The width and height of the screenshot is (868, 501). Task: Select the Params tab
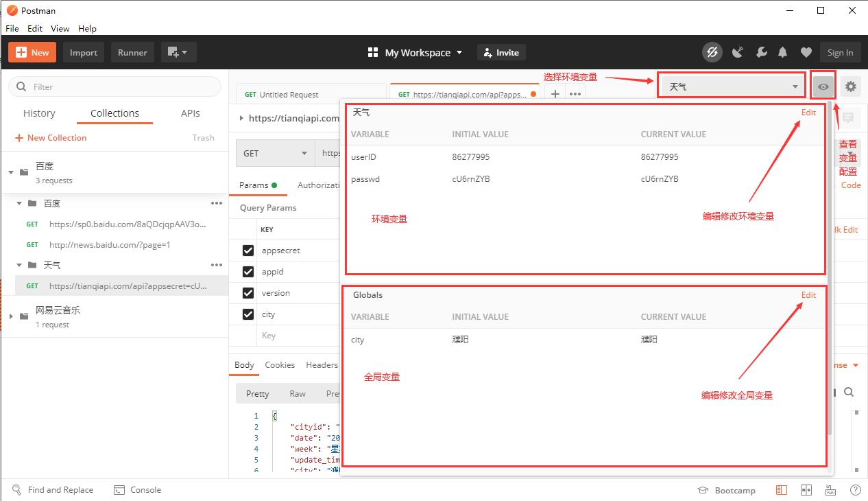258,185
